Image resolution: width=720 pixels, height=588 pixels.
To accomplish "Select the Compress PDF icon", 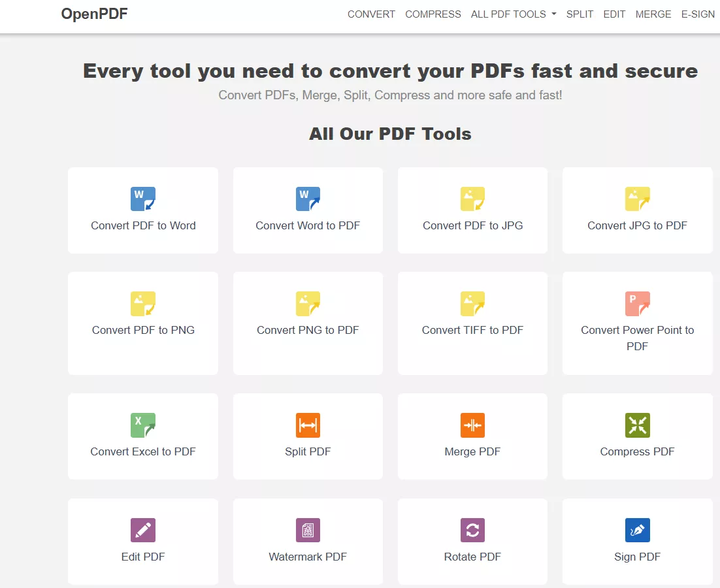I will 636,425.
